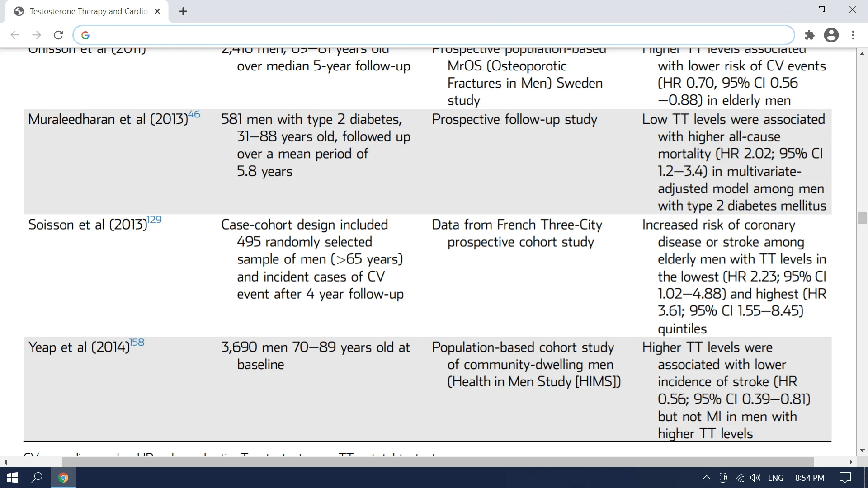This screenshot has height=488, width=868.
Task: Click text 'Prospective follow-up study'
Action: 514,119
